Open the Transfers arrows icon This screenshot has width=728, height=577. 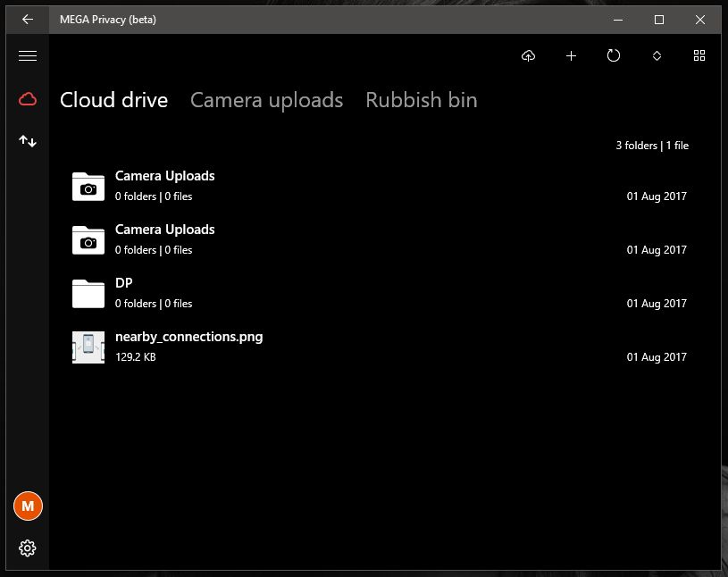pyautogui.click(x=28, y=141)
